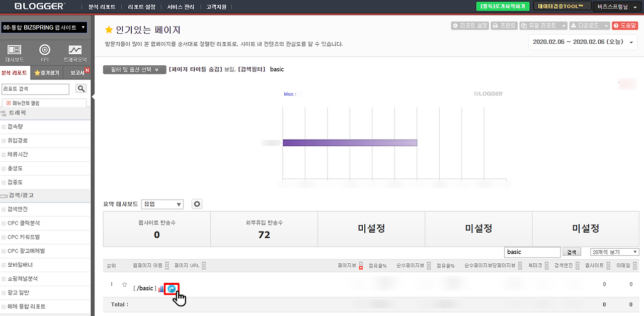Expand the CPC 클릭분석 tree item
This screenshot has width=644, height=316.
pyautogui.click(x=4, y=223)
